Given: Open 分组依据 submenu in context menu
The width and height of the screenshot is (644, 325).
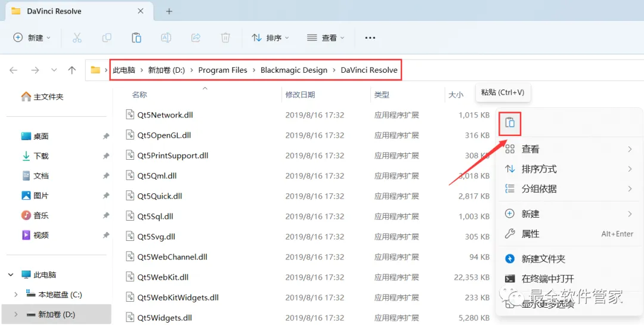Looking at the screenshot, I should pyautogui.click(x=569, y=189).
